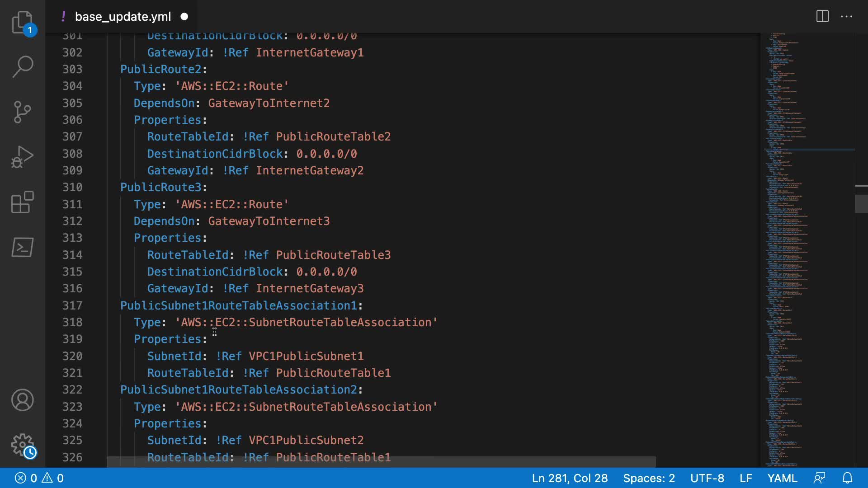Open the Run and Debug view
The height and width of the screenshot is (488, 868).
(22, 157)
